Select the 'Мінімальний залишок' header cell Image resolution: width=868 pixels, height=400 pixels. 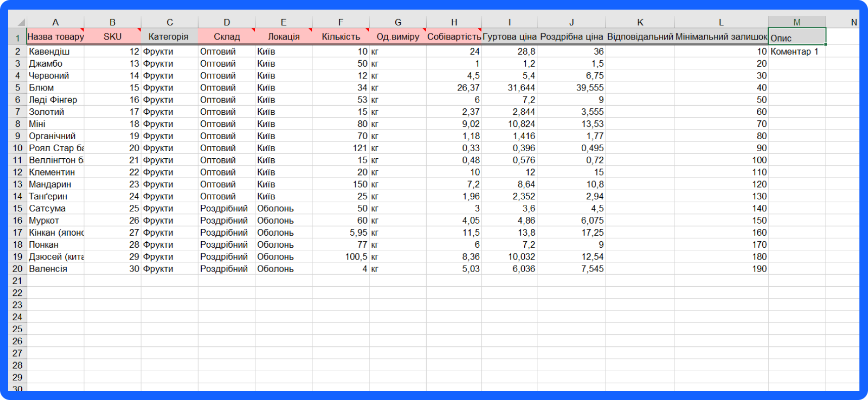[721, 37]
